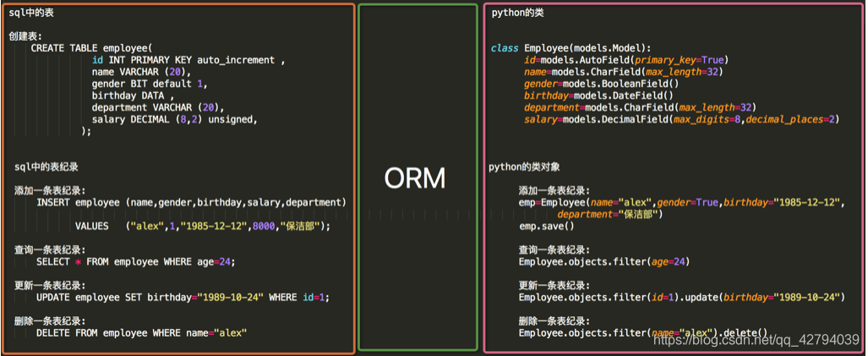Click the large 'ORM' text
Image resolution: width=868 pixels, height=356 pixels.
(x=415, y=178)
